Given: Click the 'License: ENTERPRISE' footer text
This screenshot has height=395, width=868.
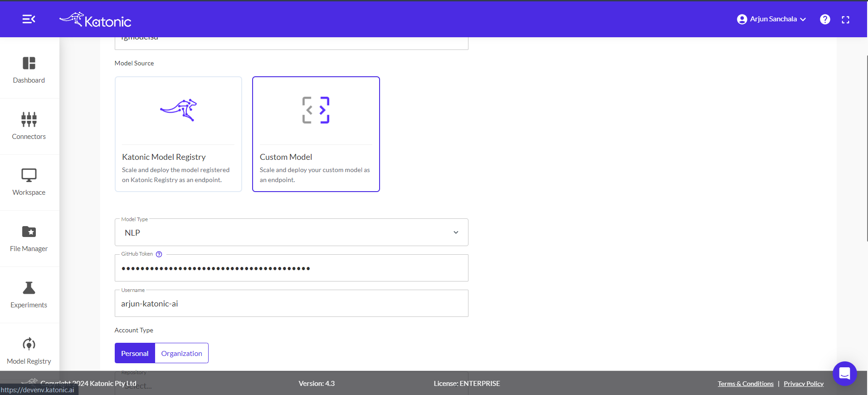Looking at the screenshot, I should (x=467, y=384).
